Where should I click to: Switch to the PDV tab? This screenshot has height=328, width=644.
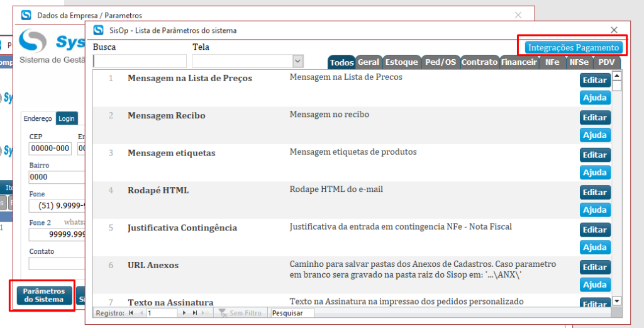606,62
